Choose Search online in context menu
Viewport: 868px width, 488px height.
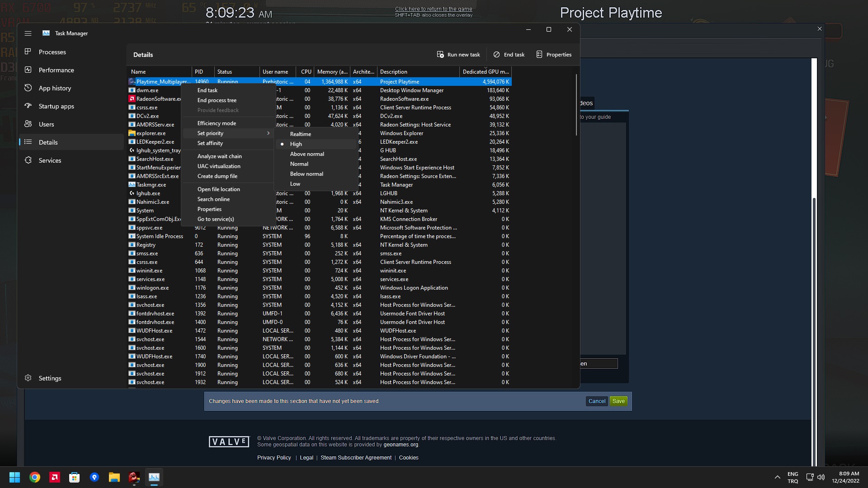(x=228, y=199)
